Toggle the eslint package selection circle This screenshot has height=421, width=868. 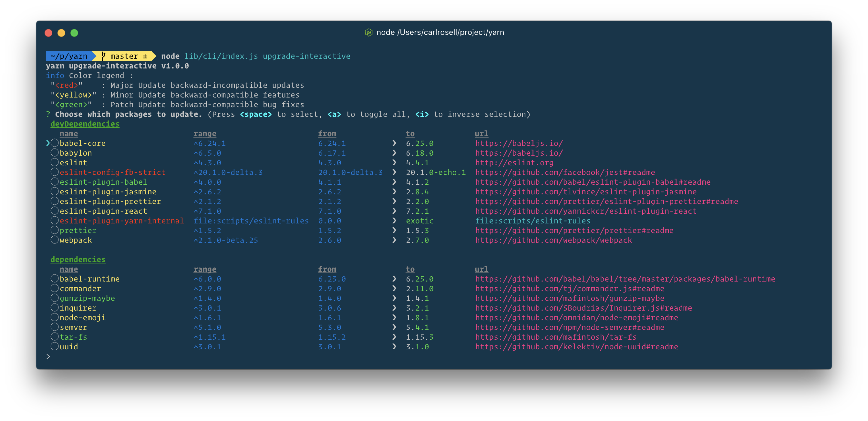click(55, 162)
